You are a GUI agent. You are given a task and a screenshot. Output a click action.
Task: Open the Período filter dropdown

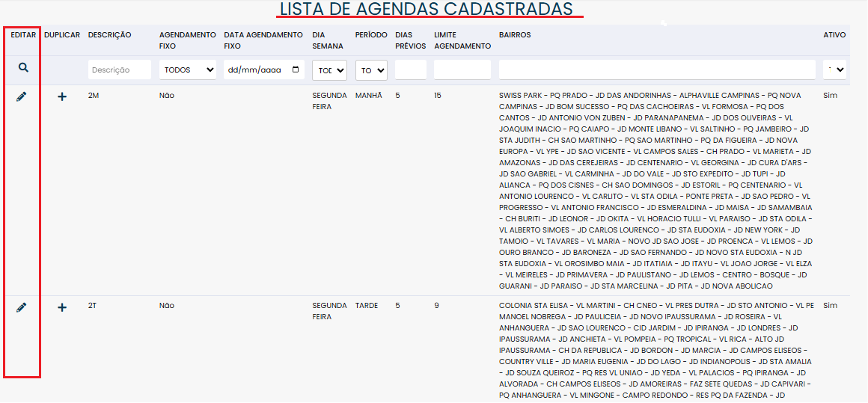[371, 70]
